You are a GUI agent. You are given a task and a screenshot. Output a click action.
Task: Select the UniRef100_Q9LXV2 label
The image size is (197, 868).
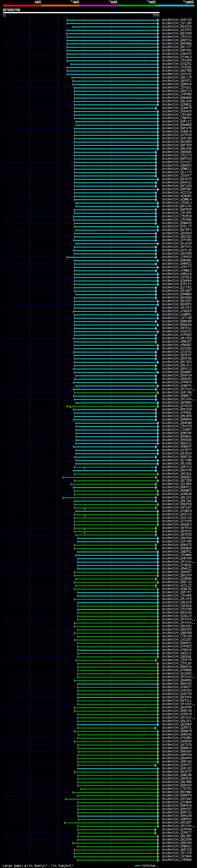pos(177,497)
